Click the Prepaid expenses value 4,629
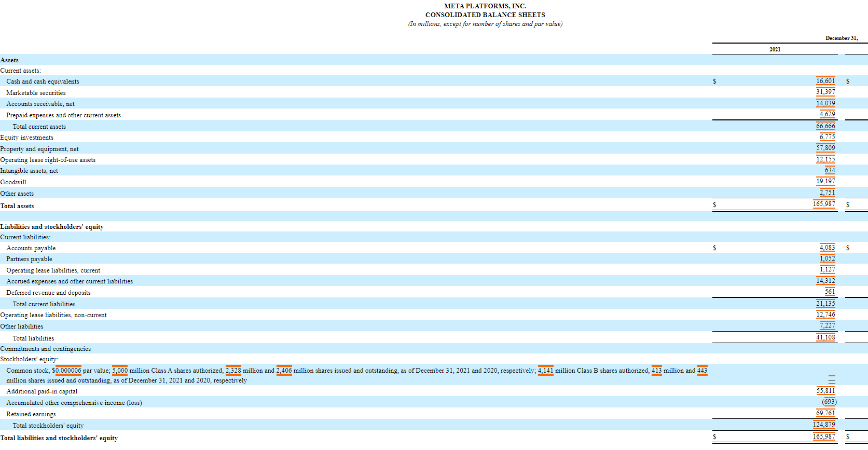Viewport: 868px width, 450px height. (x=827, y=114)
